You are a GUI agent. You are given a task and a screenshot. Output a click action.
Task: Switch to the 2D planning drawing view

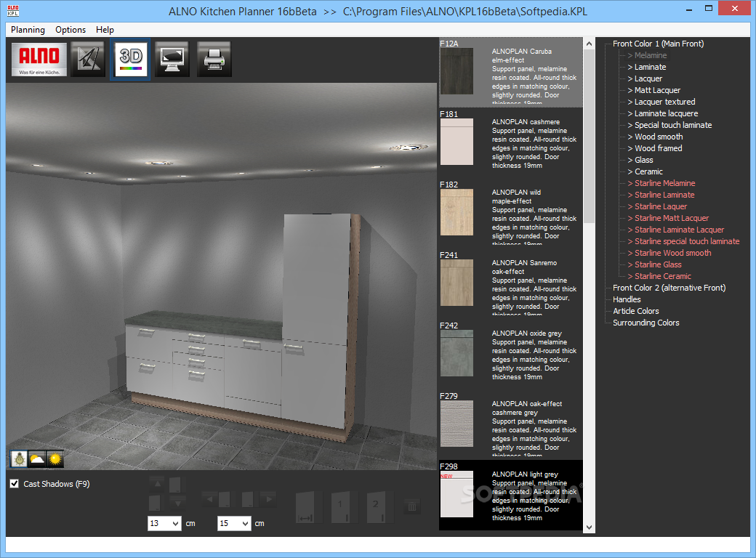coord(88,59)
